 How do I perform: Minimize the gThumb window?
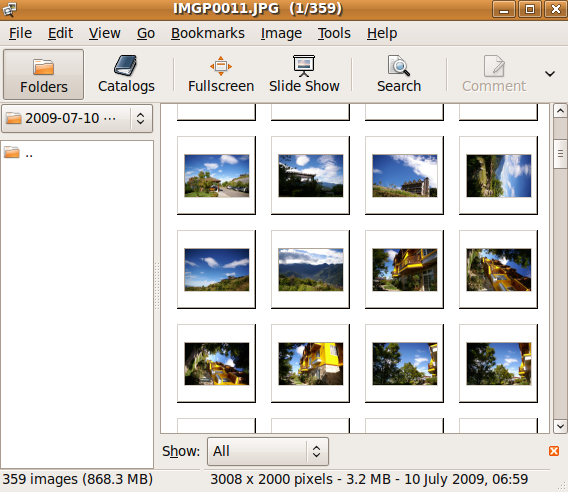(x=504, y=9)
